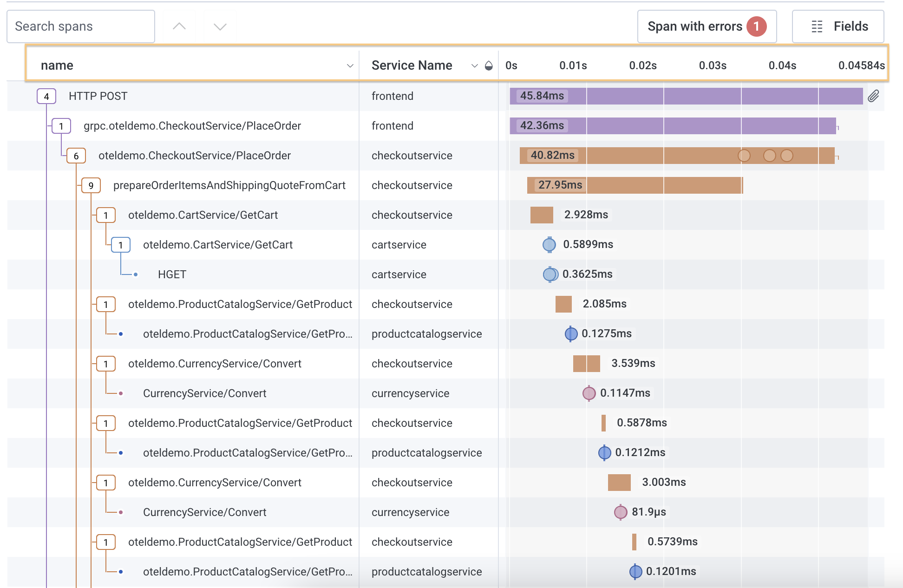Open the Service Name column dropdown chevron

(x=474, y=66)
